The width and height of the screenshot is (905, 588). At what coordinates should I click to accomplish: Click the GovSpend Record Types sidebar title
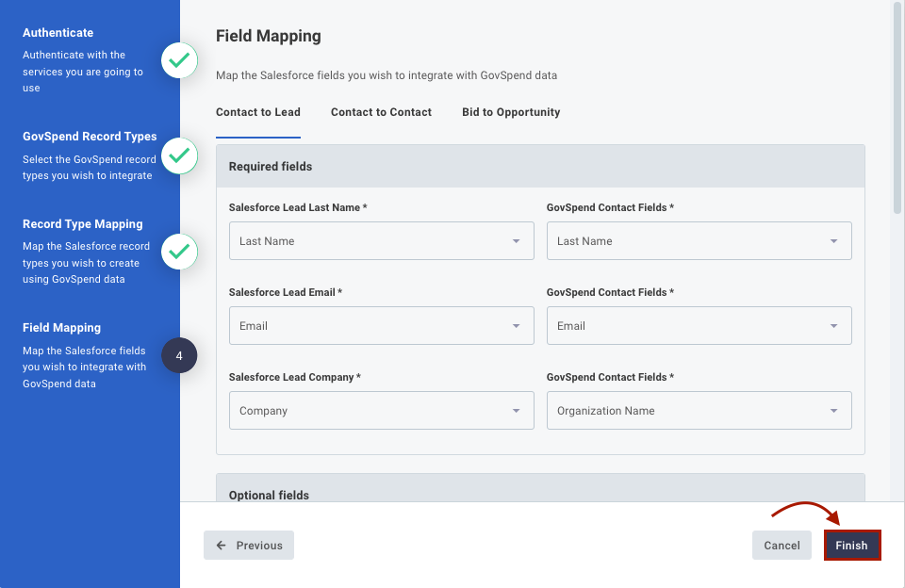(90, 137)
